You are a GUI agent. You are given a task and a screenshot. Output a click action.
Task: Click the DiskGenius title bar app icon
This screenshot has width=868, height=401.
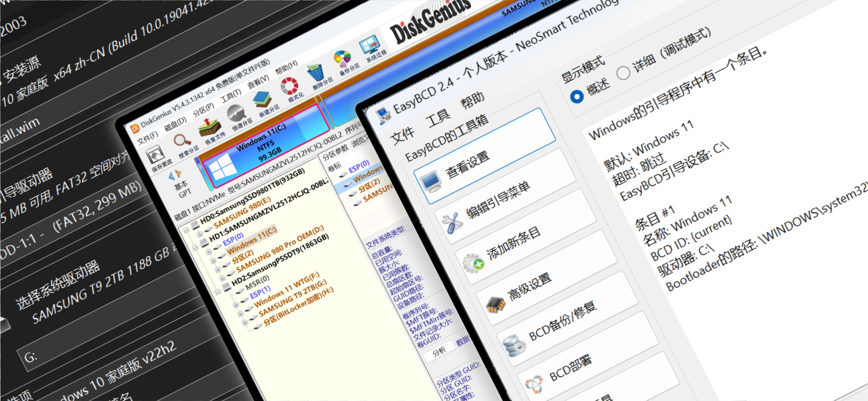pyautogui.click(x=135, y=129)
